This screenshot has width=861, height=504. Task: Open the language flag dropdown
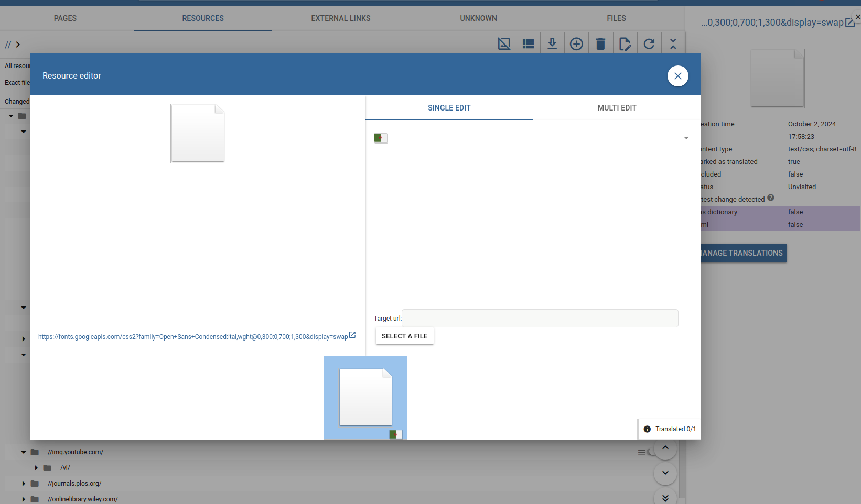point(533,138)
